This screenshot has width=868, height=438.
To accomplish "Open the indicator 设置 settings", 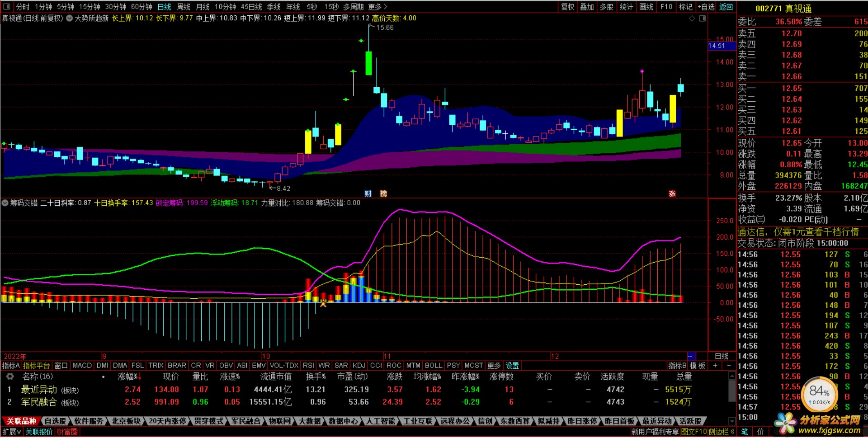I will point(512,365).
